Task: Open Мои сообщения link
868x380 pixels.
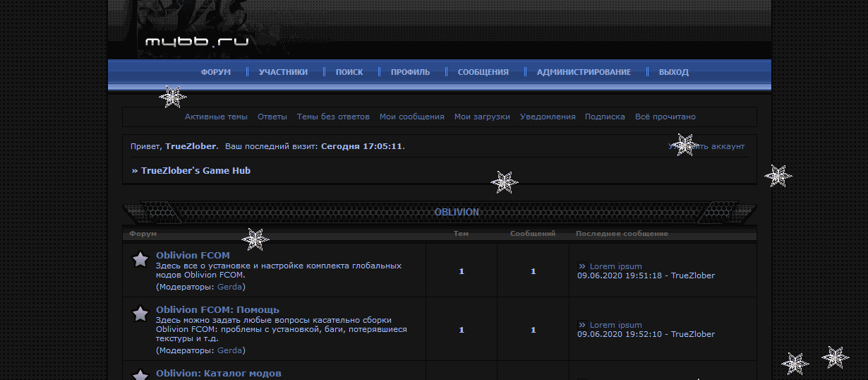Action: click(411, 117)
